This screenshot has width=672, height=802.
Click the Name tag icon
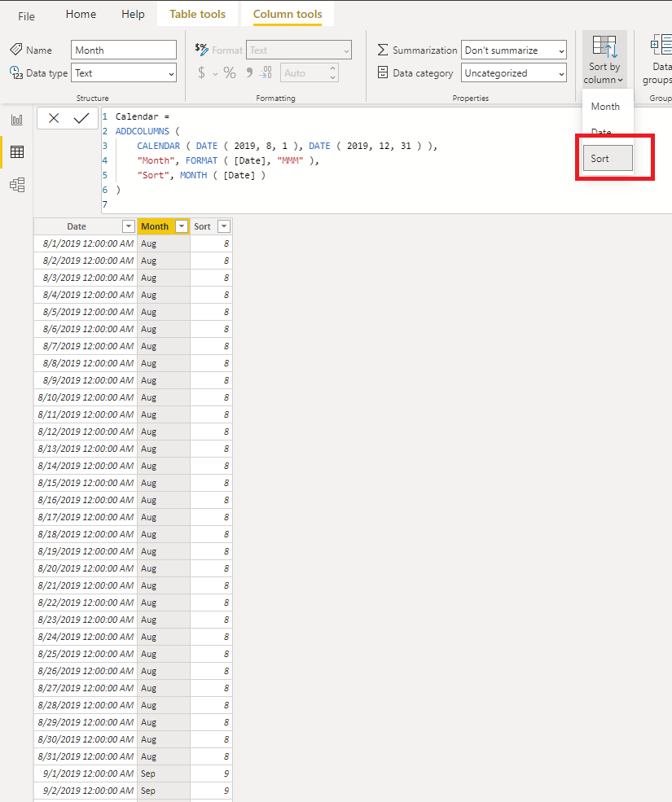coord(16,50)
